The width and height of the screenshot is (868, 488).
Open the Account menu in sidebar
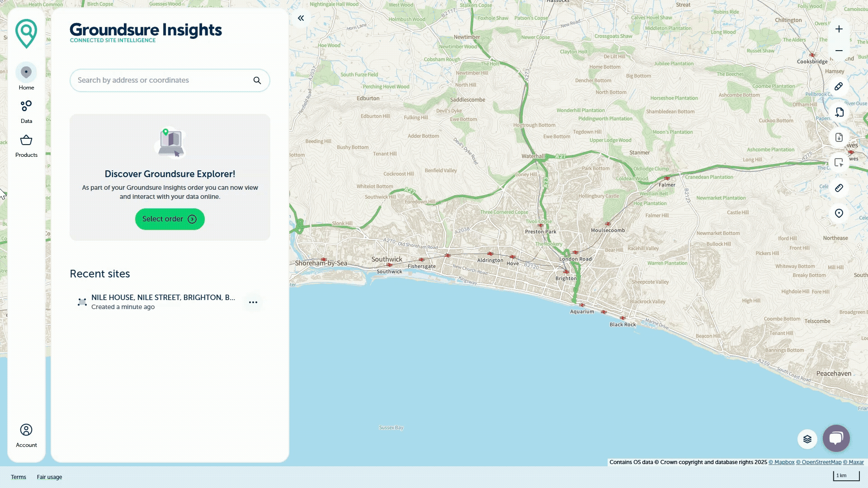(x=26, y=436)
